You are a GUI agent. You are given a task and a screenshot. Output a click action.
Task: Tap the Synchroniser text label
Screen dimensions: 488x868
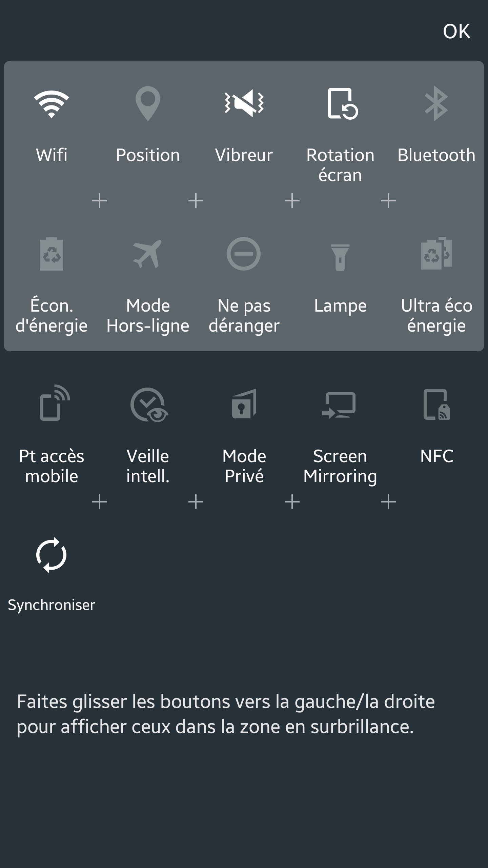click(52, 605)
